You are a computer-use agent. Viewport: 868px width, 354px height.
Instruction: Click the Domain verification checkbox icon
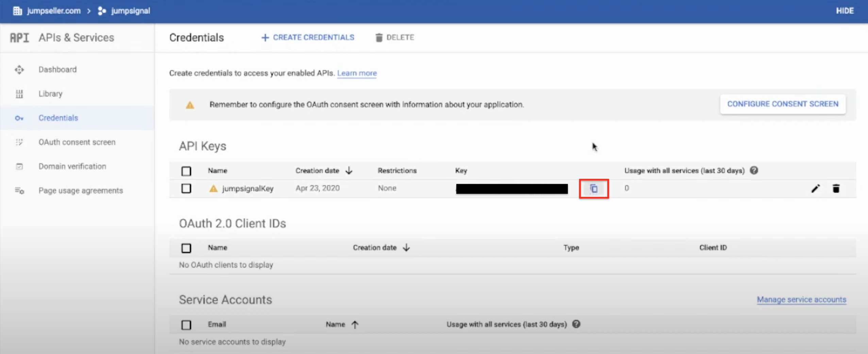pos(19,166)
